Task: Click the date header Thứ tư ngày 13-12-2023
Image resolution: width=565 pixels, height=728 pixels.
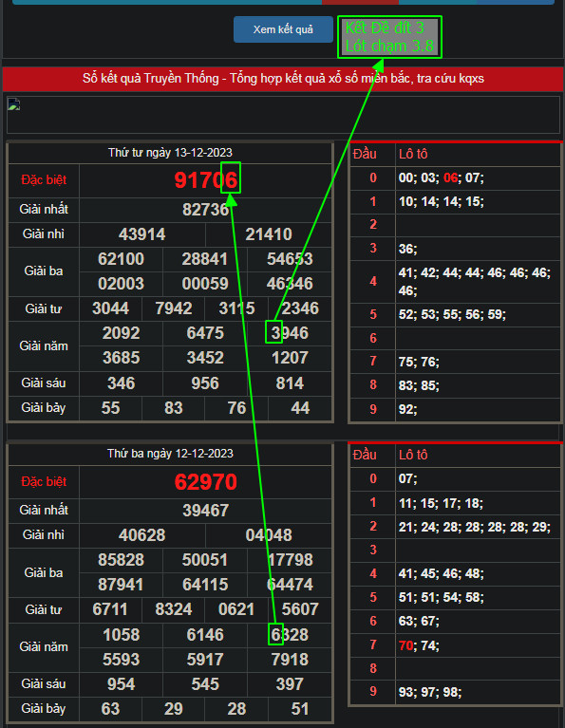Action: tap(170, 152)
